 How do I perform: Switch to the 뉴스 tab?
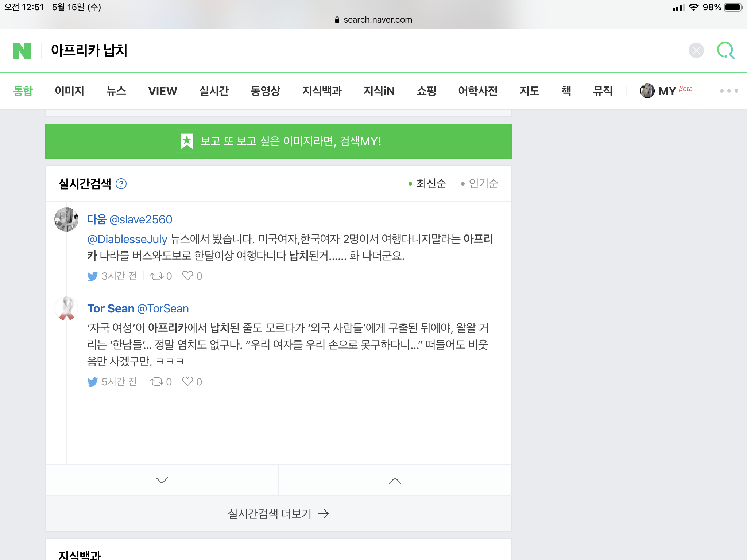point(116,91)
